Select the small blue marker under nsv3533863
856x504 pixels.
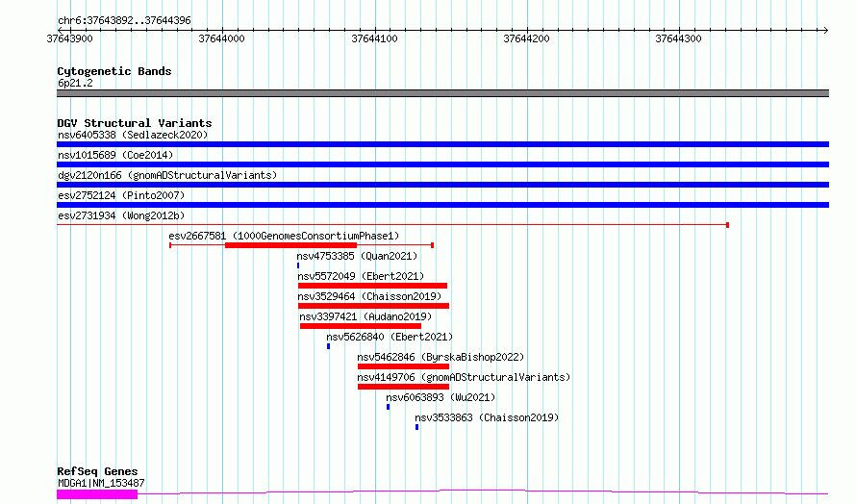click(x=417, y=427)
